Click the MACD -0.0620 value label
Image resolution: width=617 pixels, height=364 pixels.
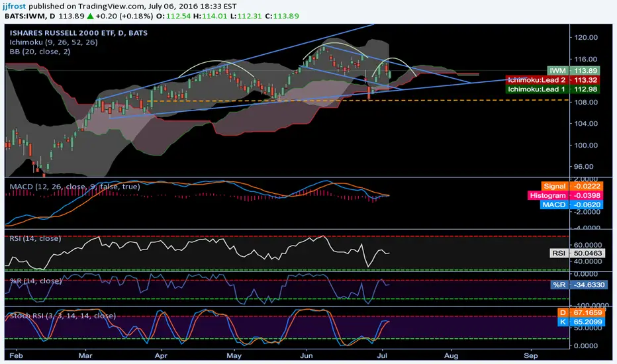tap(571, 205)
